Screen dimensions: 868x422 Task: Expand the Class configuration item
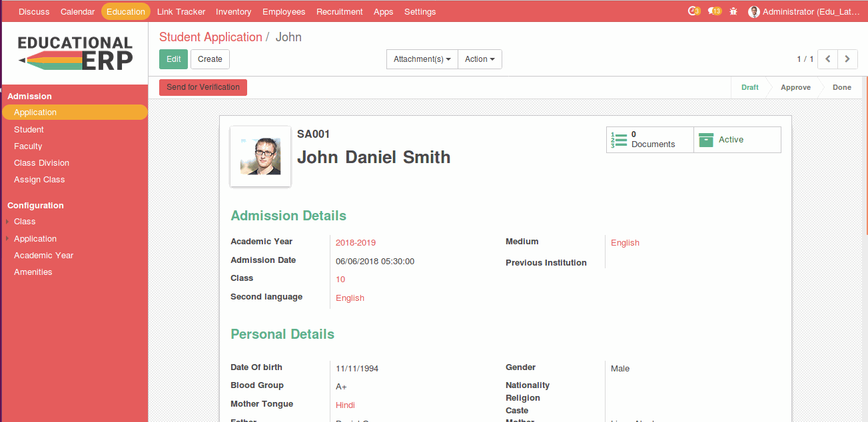(x=25, y=222)
